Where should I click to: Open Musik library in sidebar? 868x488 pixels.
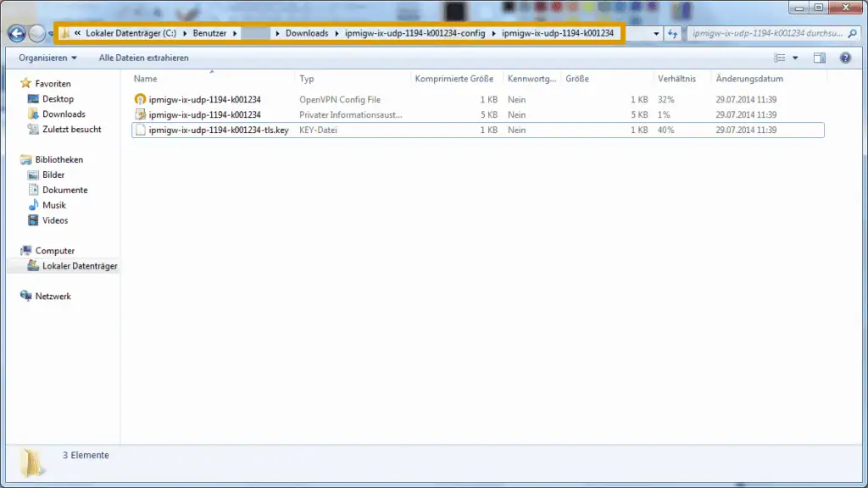[x=53, y=205]
